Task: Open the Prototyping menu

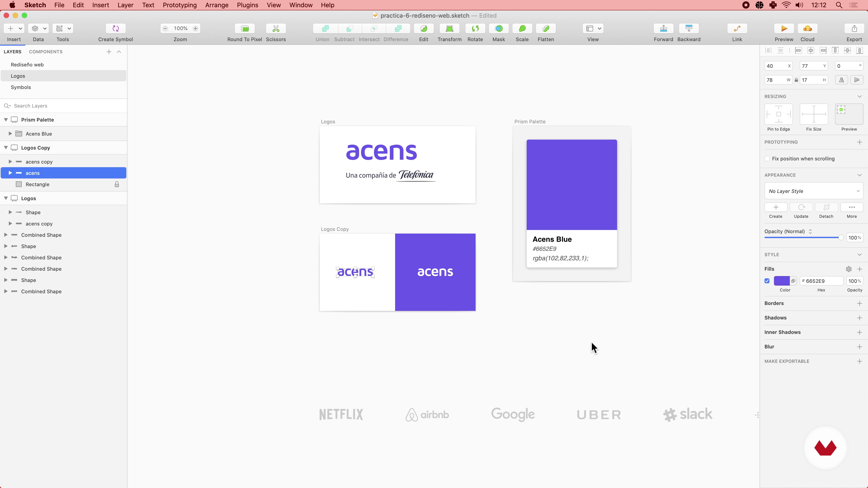Action: click(180, 5)
